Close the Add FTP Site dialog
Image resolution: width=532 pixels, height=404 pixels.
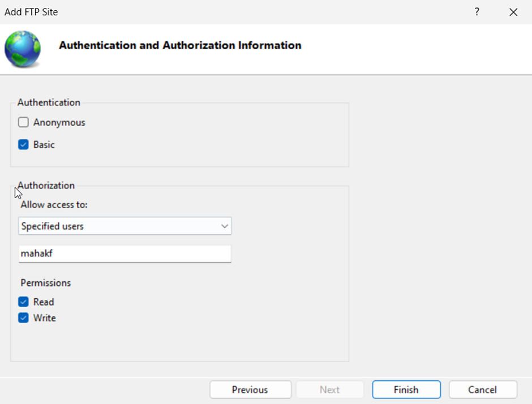pyautogui.click(x=513, y=12)
